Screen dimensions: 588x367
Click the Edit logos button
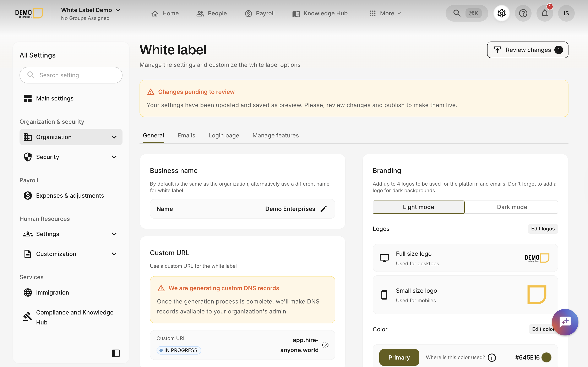[x=543, y=229]
